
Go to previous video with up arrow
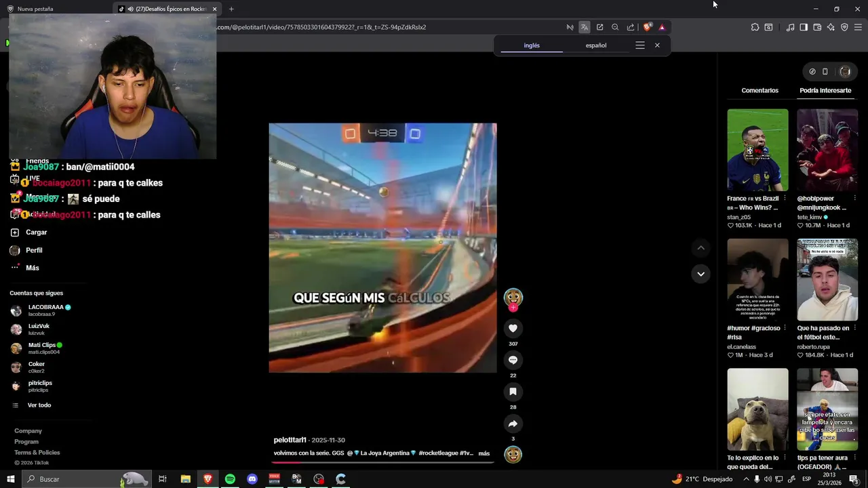pos(701,248)
